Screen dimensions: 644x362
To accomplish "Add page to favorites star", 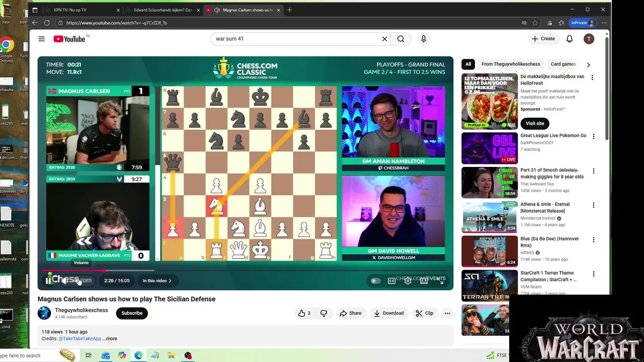I will pyautogui.click(x=535, y=23).
